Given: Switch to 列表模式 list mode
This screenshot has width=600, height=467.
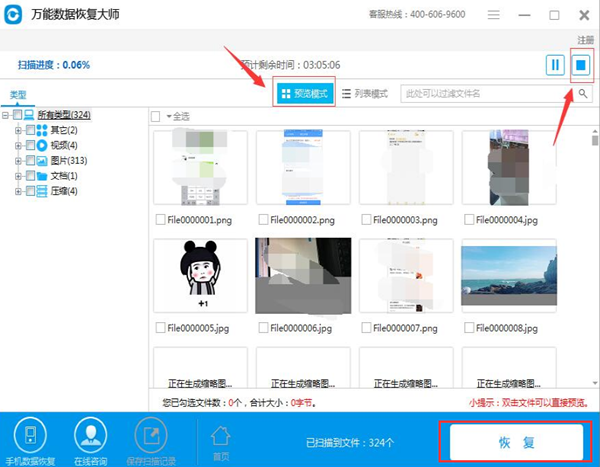Looking at the screenshot, I should 365,93.
